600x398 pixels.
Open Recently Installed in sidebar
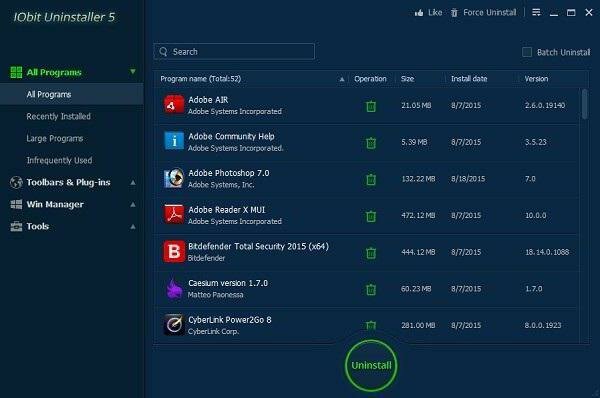click(x=59, y=116)
